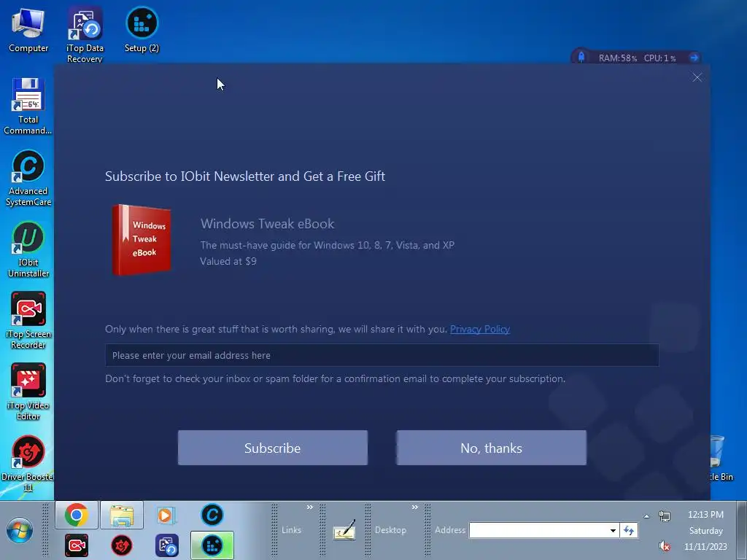Click the taskbar clock and date
747x560 pixels.
coord(705,531)
